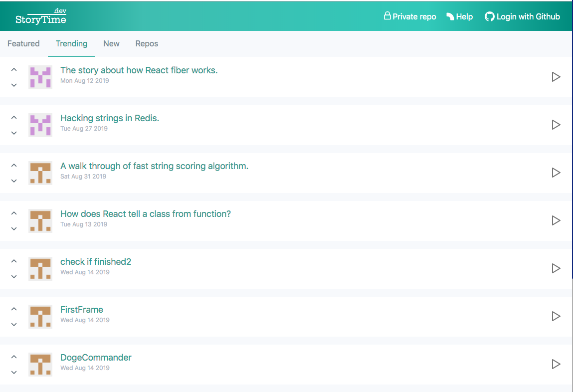The height and width of the screenshot is (392, 573).
Task: Downvote the React fiber story
Action: [14, 85]
